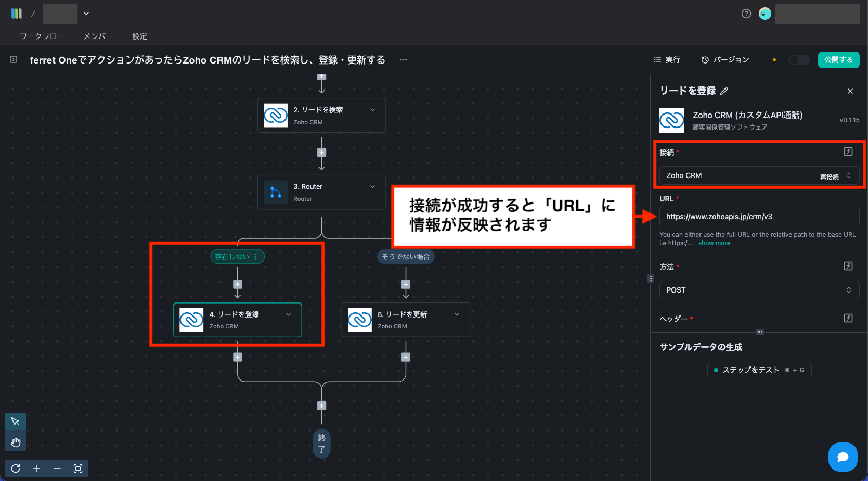Viewport: 868px width, 481px height.
Task: Add a step under the 存在しない branch
Action: click(x=238, y=284)
